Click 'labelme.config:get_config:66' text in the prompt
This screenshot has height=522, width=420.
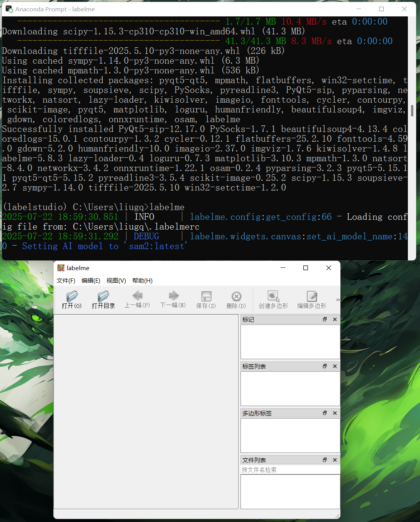point(261,217)
